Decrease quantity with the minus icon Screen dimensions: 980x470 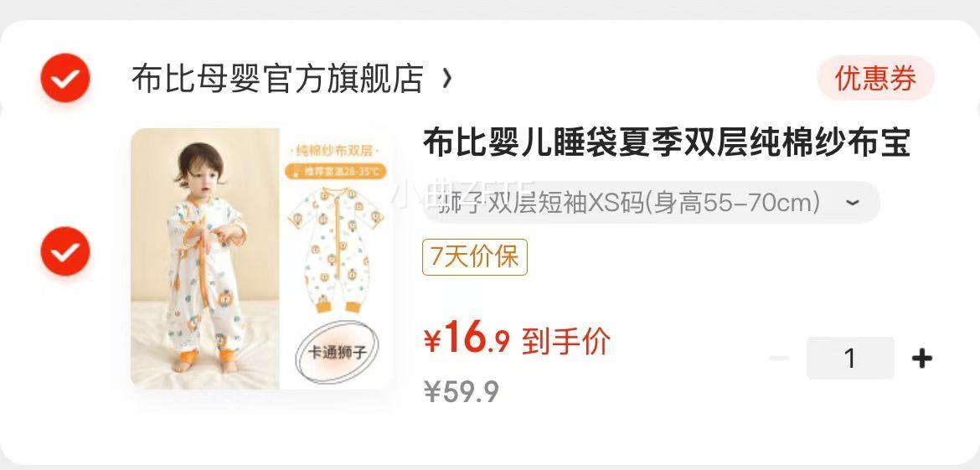779,358
